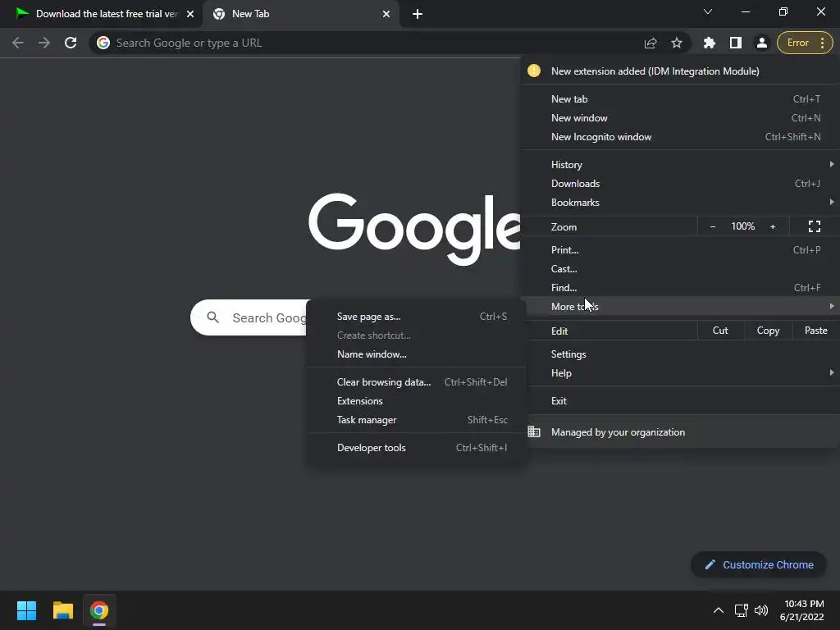Choose New Incognito window

point(680,137)
